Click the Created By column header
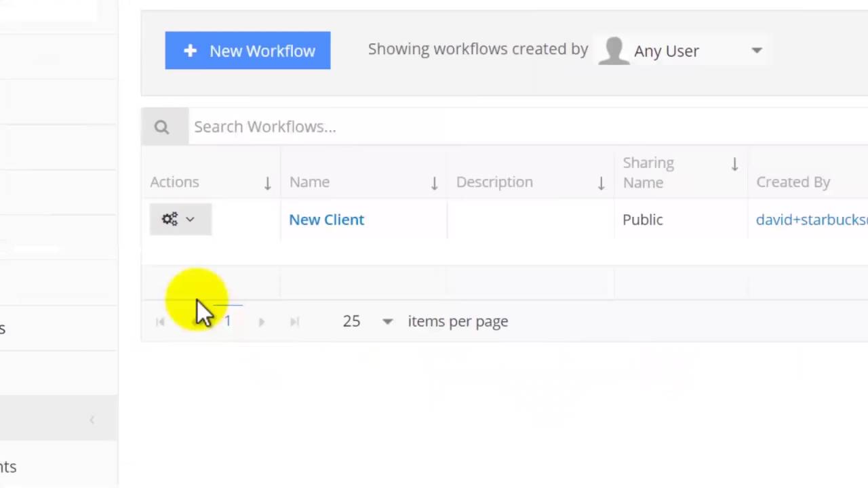The width and height of the screenshot is (868, 488). coord(793,182)
